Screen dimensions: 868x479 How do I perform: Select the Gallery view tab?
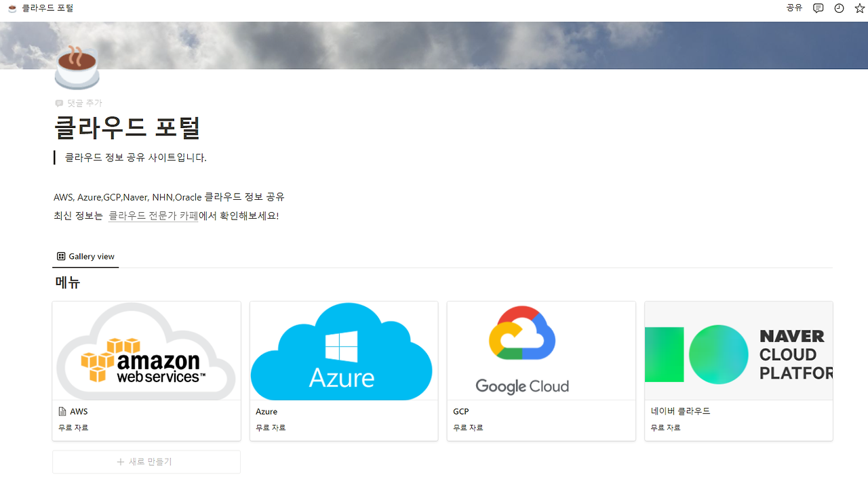click(86, 256)
